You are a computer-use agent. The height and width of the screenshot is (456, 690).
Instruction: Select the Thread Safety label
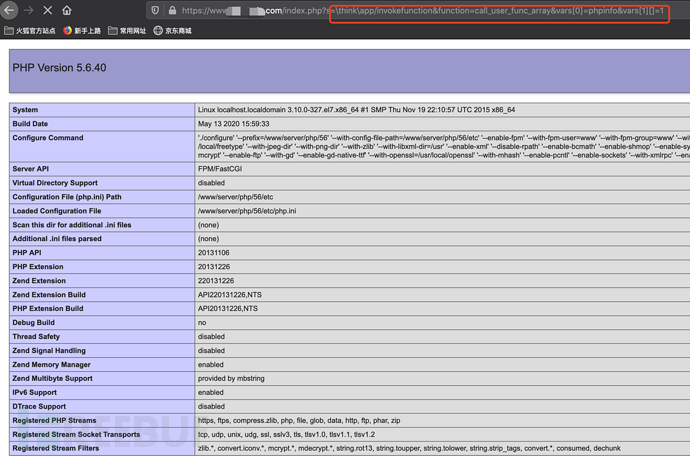pyautogui.click(x=36, y=337)
